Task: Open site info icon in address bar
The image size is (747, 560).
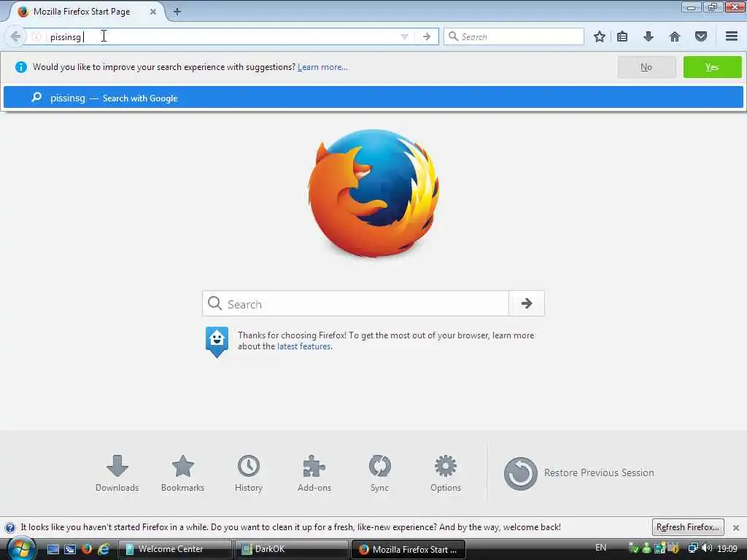Action: [x=36, y=36]
